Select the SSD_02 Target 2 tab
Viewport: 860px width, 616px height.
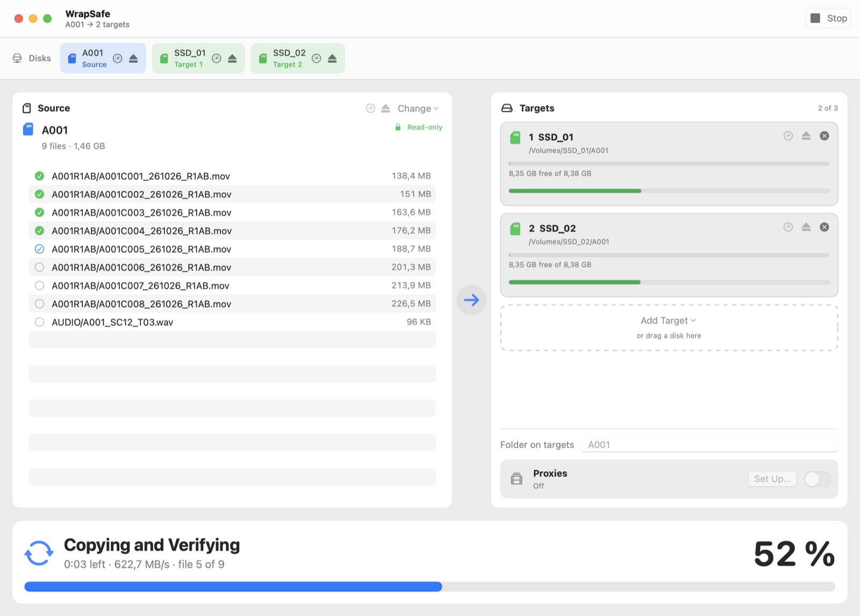pos(298,58)
